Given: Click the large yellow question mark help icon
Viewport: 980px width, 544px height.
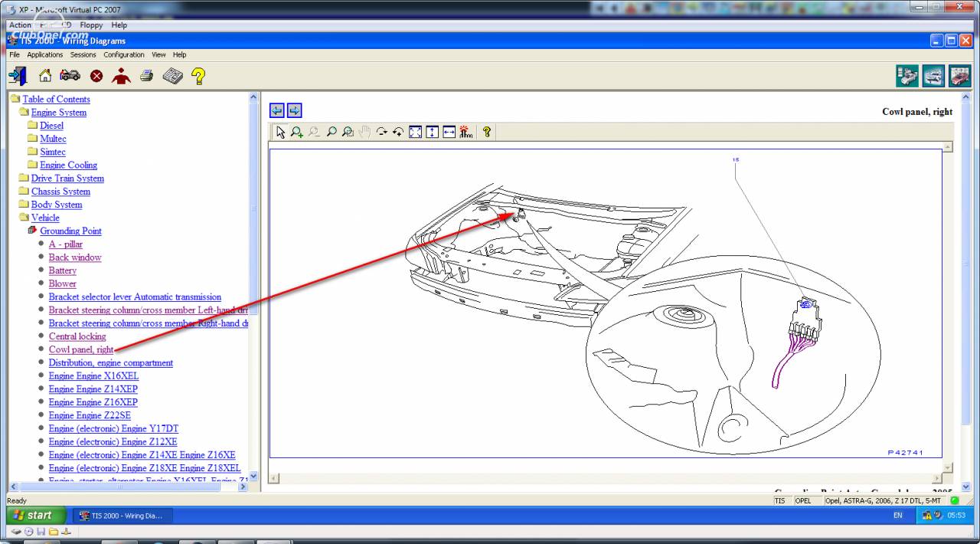Looking at the screenshot, I should pyautogui.click(x=198, y=75).
